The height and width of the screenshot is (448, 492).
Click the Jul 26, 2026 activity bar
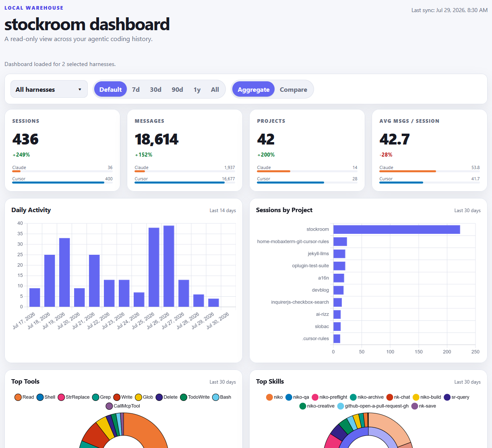tap(169, 266)
